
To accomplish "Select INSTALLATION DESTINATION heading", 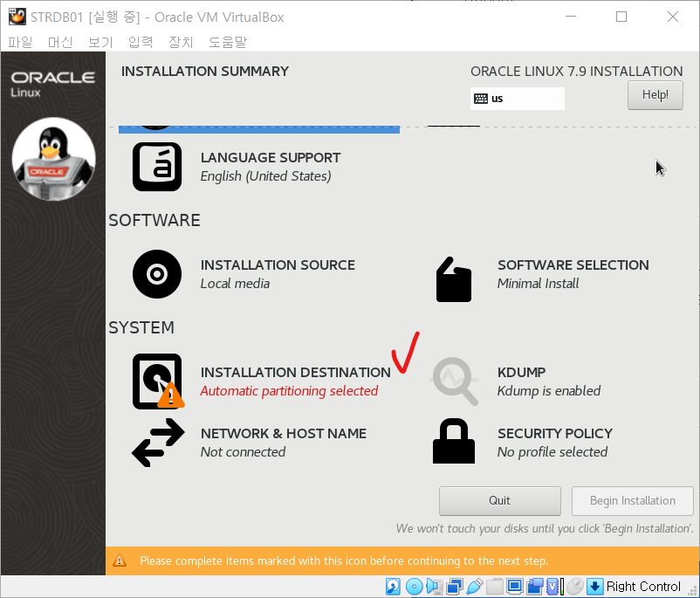I will [x=296, y=372].
